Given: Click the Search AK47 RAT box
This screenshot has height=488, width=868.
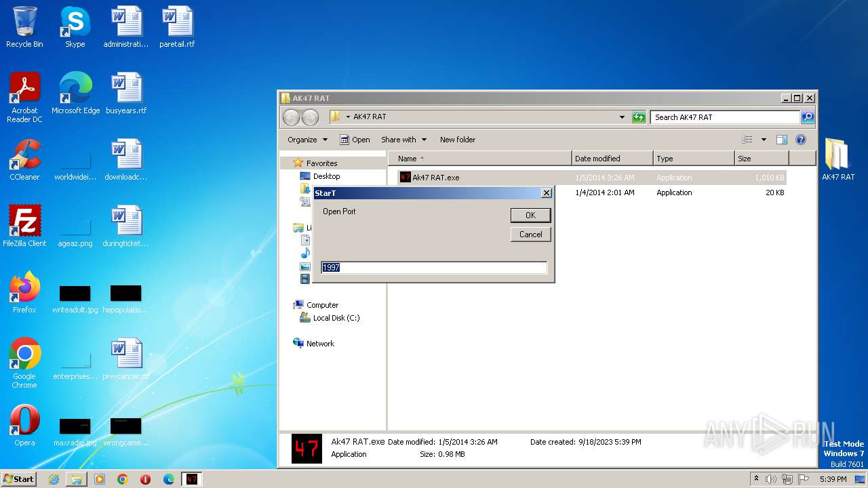Looking at the screenshot, I should [726, 117].
